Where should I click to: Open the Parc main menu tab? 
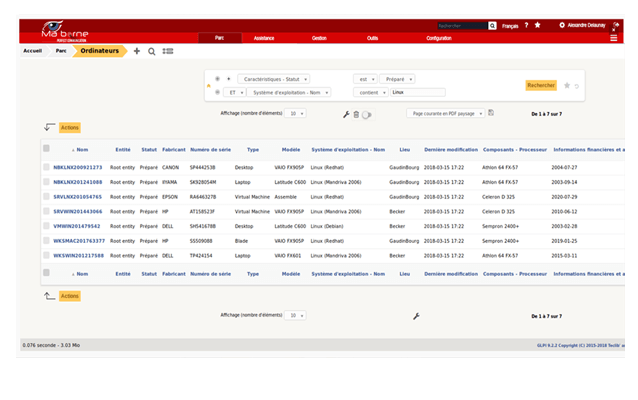[x=220, y=38]
